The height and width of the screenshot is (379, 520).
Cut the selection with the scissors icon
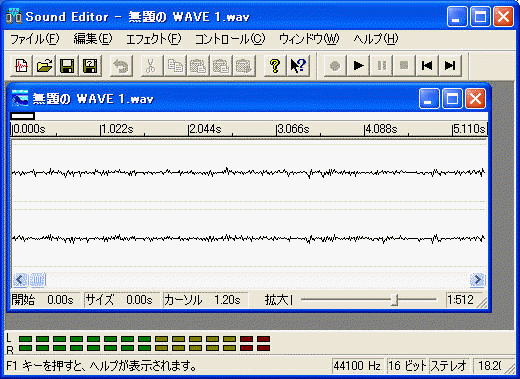coord(151,66)
